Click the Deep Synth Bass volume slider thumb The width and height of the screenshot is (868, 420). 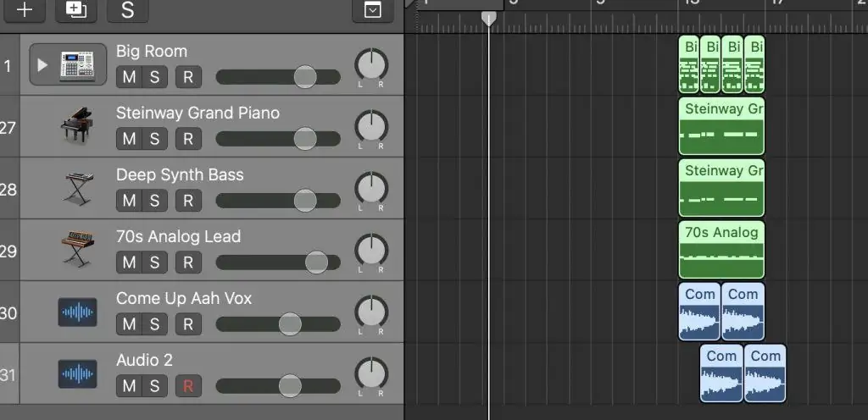[x=305, y=201]
